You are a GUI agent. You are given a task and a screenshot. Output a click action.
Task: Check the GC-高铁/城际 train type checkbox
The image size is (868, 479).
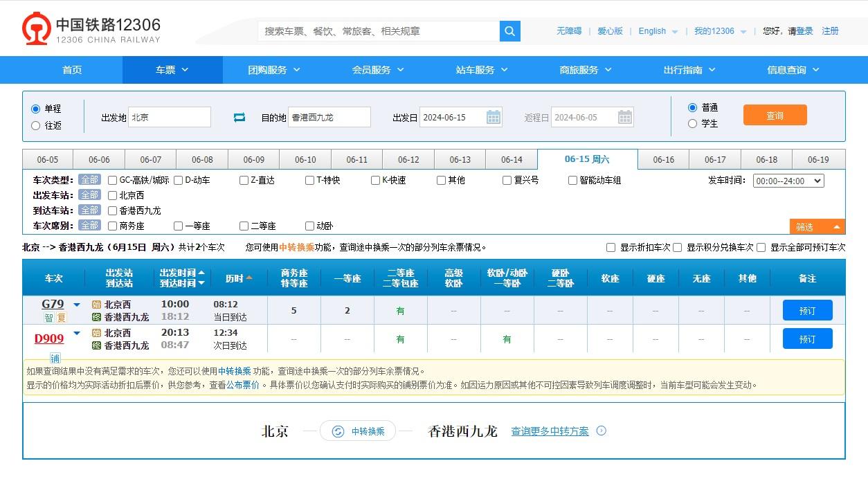tap(112, 179)
